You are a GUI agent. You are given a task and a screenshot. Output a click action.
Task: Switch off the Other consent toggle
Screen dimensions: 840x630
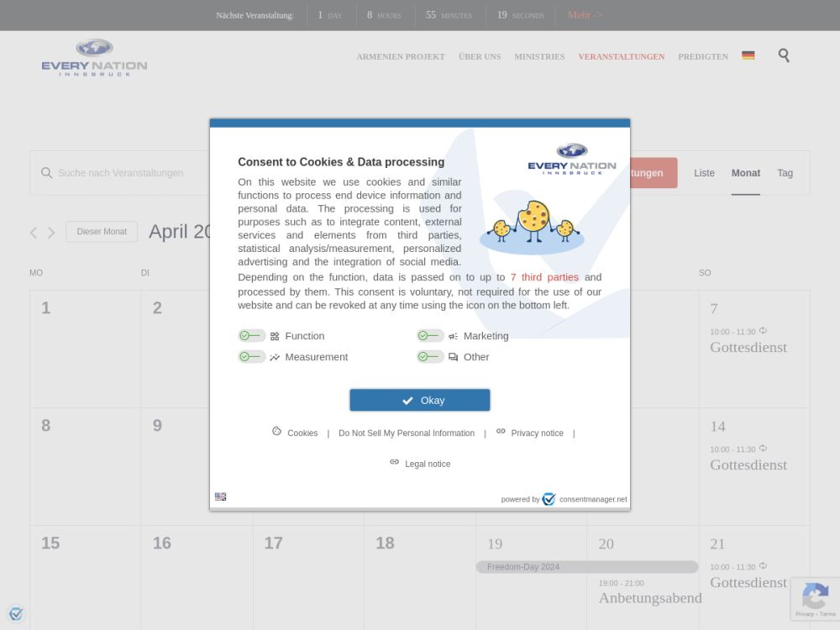[x=430, y=357]
